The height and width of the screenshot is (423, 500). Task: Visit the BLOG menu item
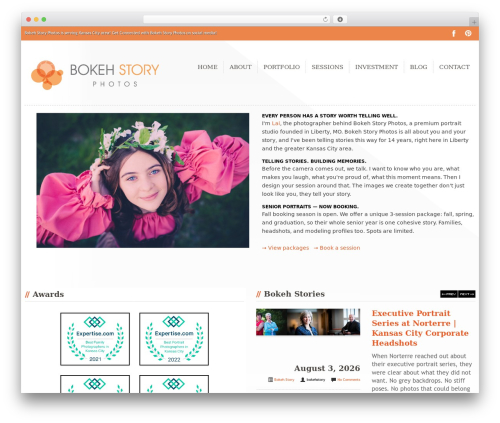[418, 67]
